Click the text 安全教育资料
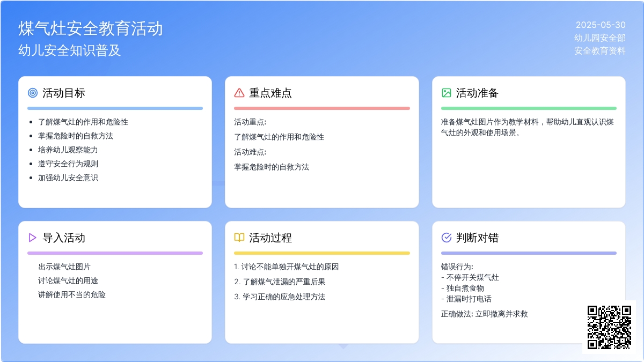The height and width of the screenshot is (362, 644). pyautogui.click(x=600, y=51)
